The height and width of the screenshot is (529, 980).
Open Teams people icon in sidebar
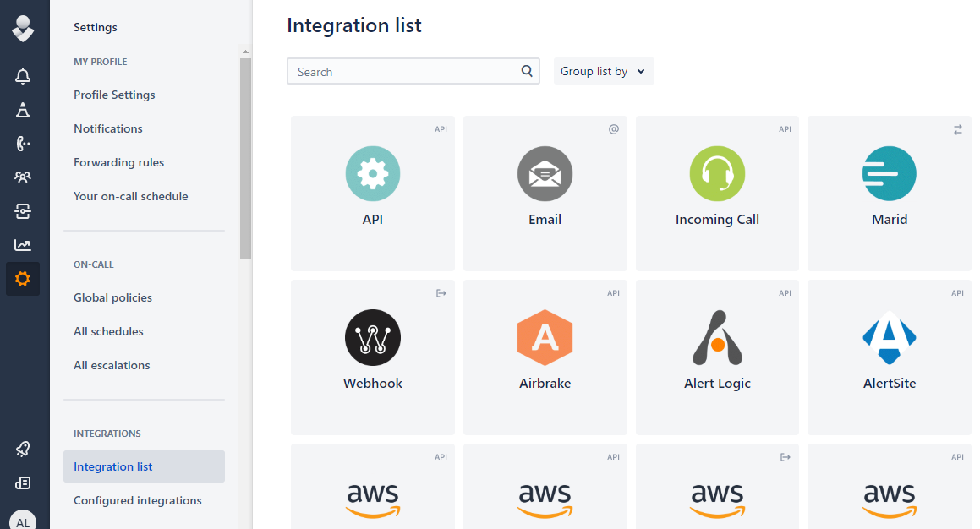(23, 177)
